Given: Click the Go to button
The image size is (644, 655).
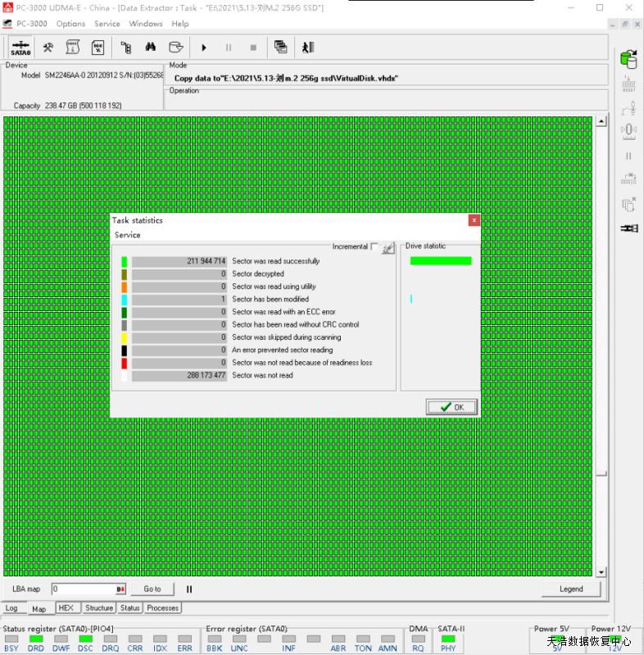Looking at the screenshot, I should [x=152, y=589].
